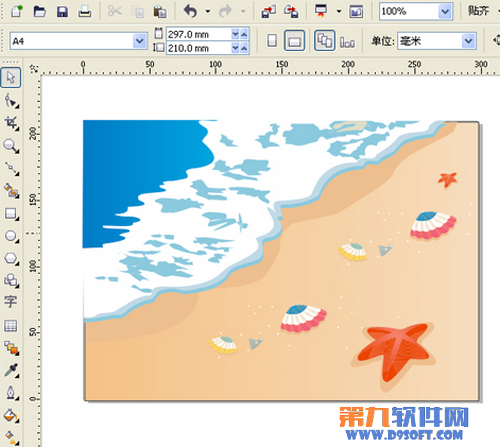Toggle apply layout to all pages

pyautogui.click(x=325, y=41)
